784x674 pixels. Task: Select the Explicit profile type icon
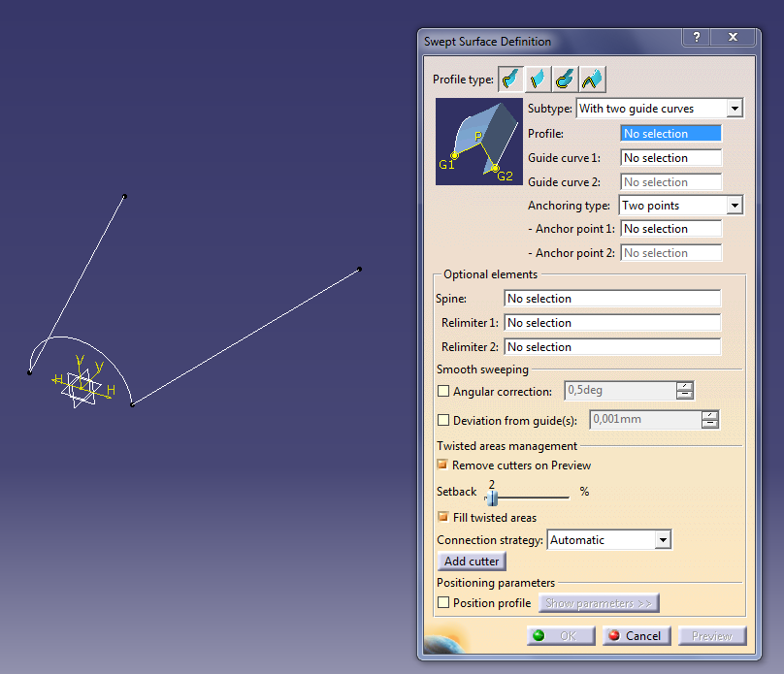[509, 79]
